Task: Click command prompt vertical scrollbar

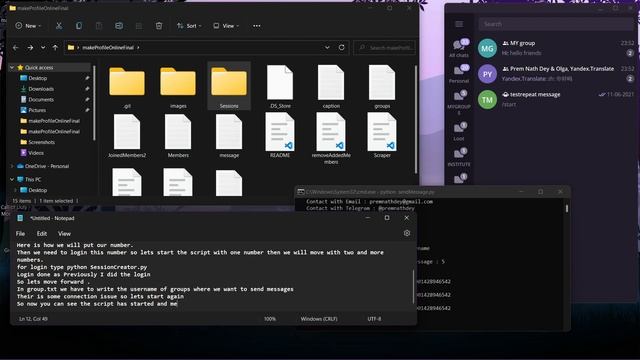Action: pyautogui.click(x=567, y=208)
